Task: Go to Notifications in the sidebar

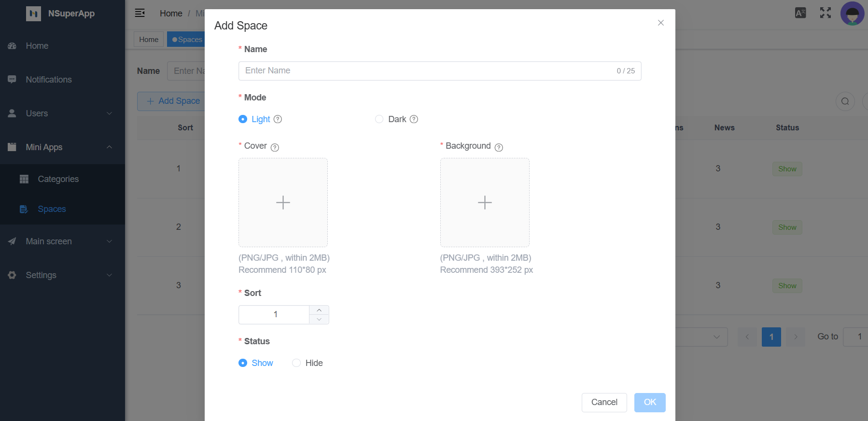Action: coord(49,80)
